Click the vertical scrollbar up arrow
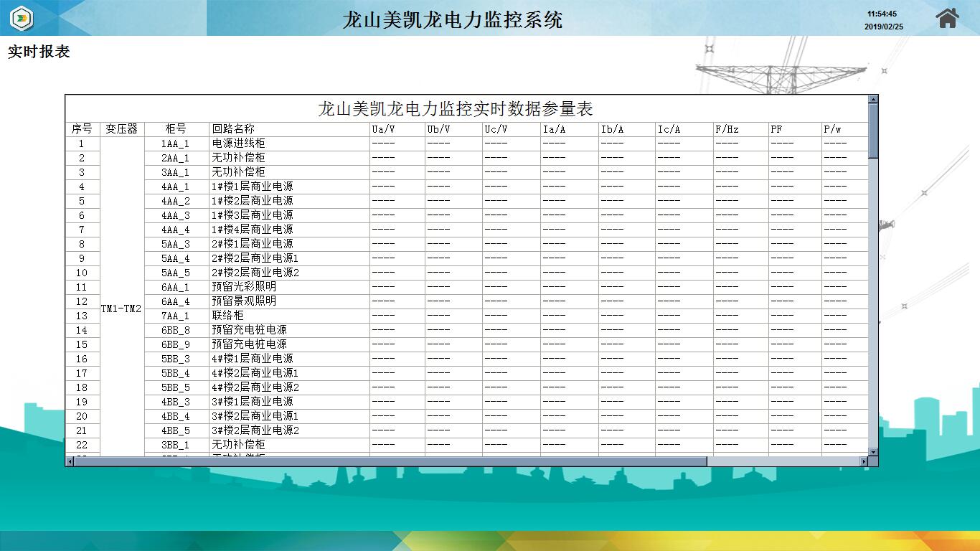980x551 pixels. tap(873, 100)
